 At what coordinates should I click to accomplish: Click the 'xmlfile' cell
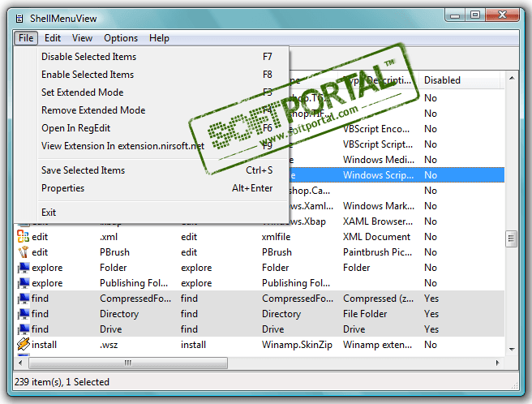coord(277,237)
